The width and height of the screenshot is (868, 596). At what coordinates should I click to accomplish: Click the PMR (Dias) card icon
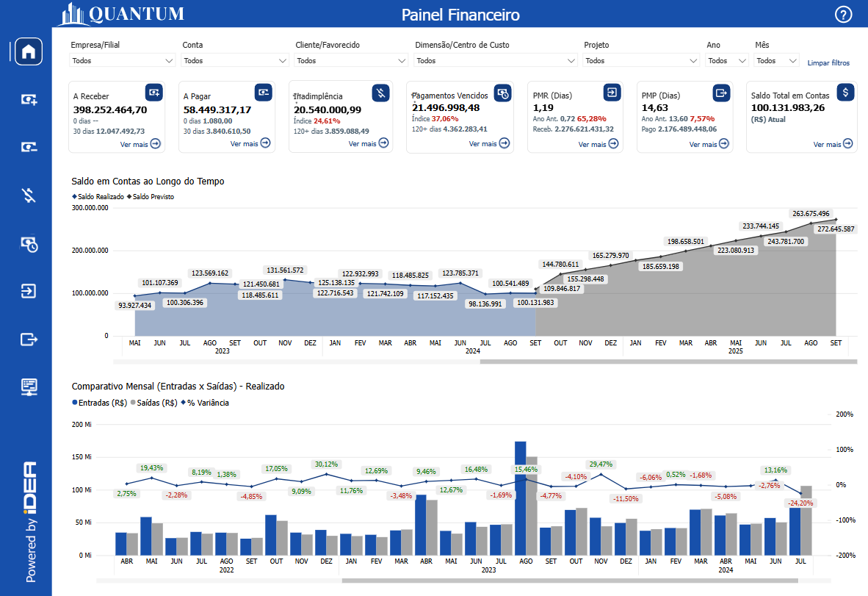pyautogui.click(x=612, y=93)
